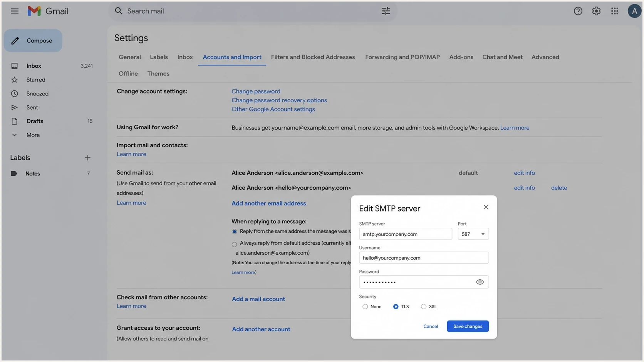Click the Compose button
644x362 pixels.
click(x=33, y=41)
